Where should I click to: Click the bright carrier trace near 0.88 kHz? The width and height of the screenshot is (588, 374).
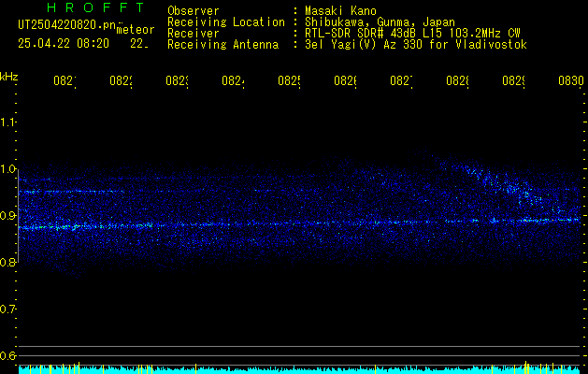[299, 223]
